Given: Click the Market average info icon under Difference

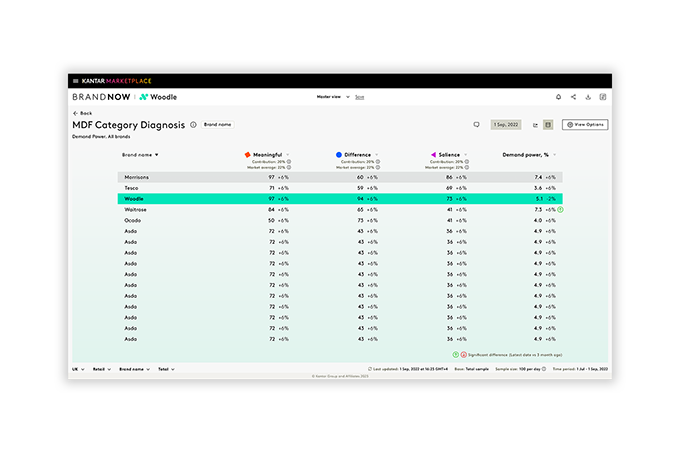Looking at the screenshot, I should pyautogui.click(x=378, y=167).
